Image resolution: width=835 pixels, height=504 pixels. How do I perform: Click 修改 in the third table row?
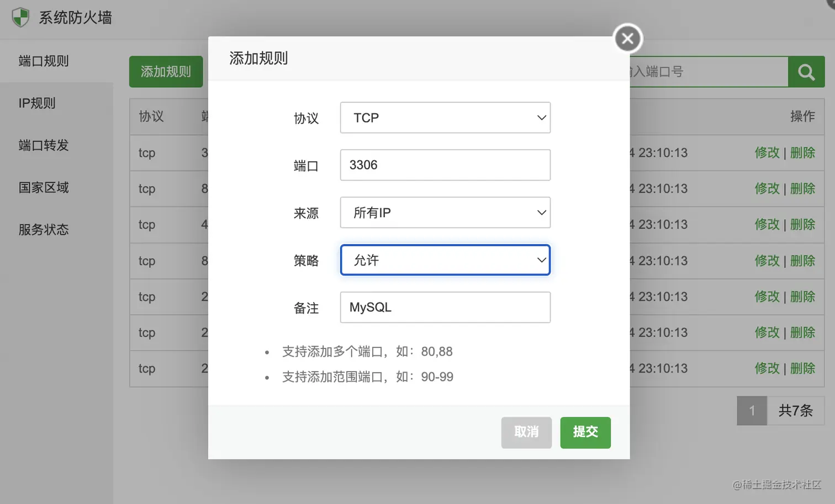pyautogui.click(x=767, y=225)
